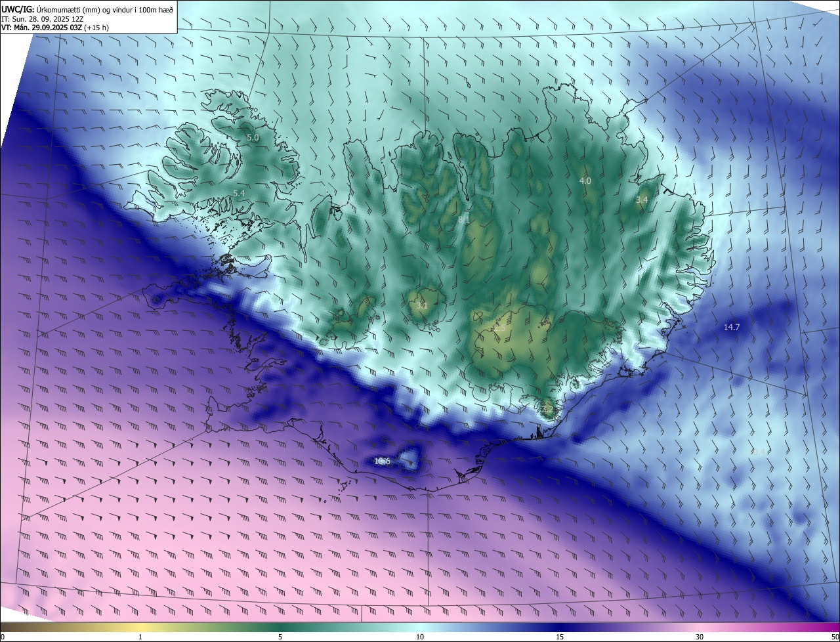
Task: Click the 3.2 value label near the southeast coast
Action: pyautogui.click(x=548, y=409)
